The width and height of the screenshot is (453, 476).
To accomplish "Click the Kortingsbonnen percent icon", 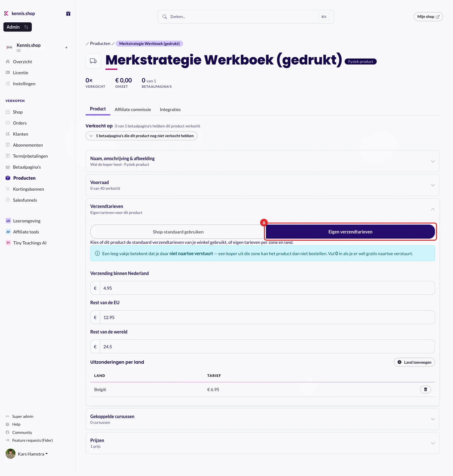I will [x=8, y=189].
